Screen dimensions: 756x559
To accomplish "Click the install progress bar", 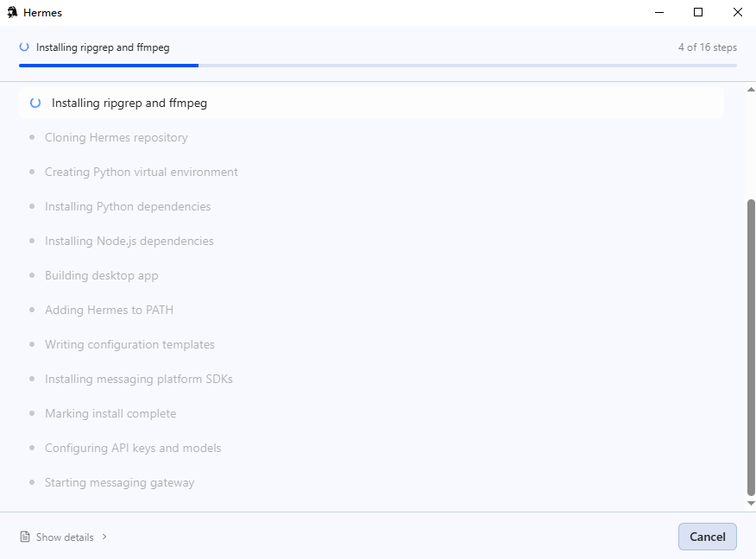I will click(x=377, y=66).
